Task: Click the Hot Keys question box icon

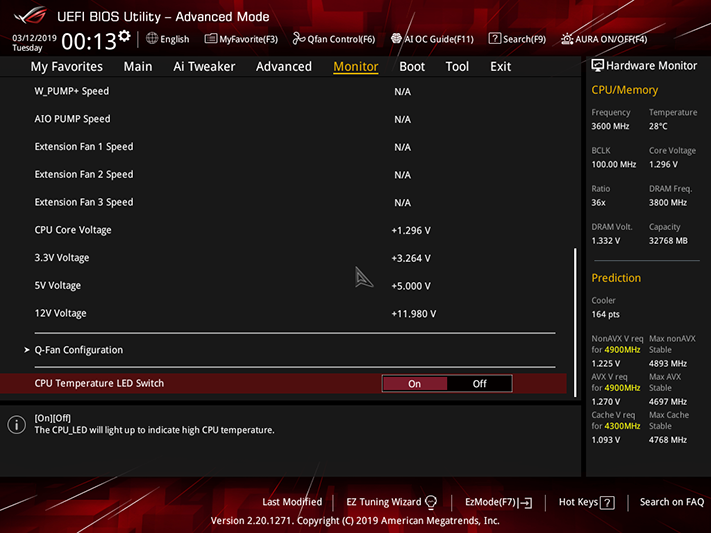Action: tap(607, 503)
